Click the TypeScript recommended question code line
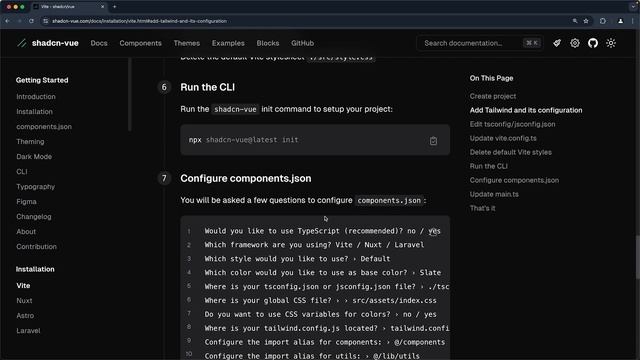 [x=322, y=231]
